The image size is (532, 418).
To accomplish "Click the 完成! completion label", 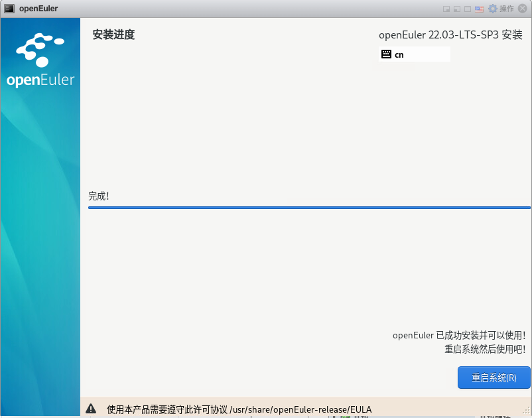I will click(98, 196).
